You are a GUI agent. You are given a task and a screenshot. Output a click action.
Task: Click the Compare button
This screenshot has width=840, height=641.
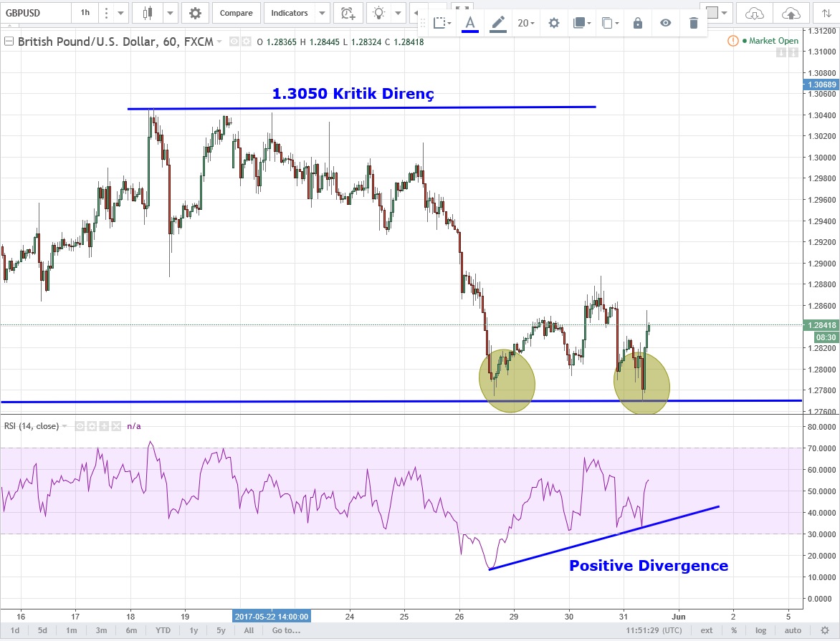[237, 13]
